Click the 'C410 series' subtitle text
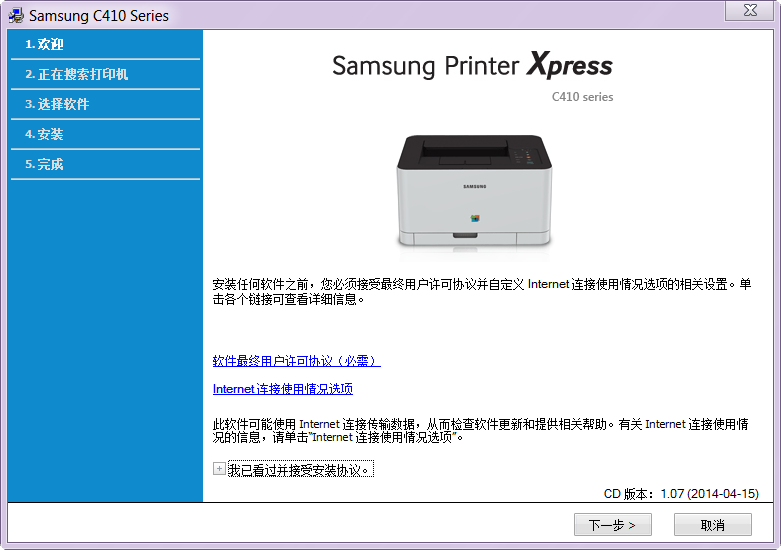 (x=582, y=97)
